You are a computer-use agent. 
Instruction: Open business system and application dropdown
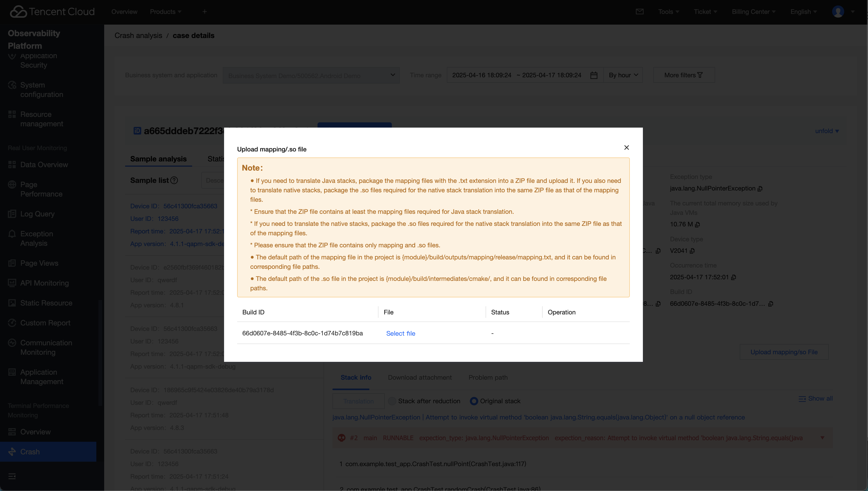click(x=311, y=75)
